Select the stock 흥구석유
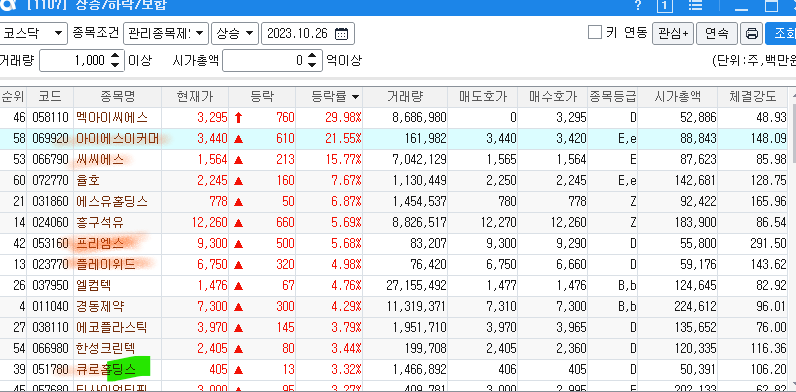This screenshot has width=796, height=392. point(100,222)
